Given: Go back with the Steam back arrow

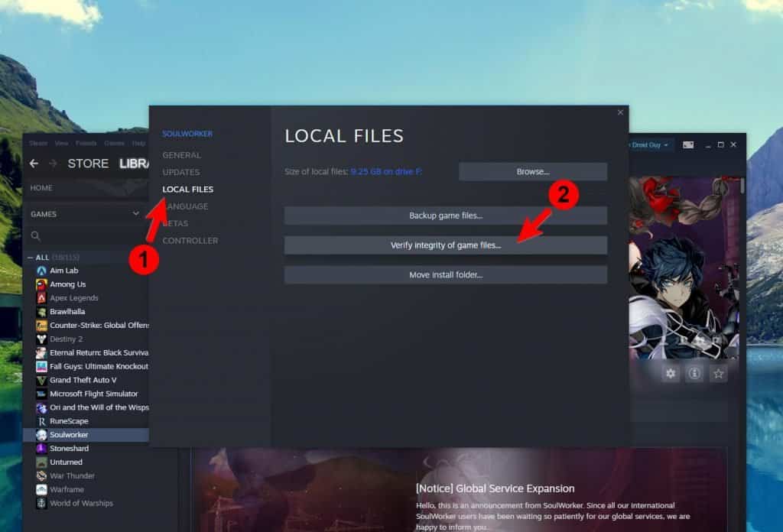Looking at the screenshot, I should click(34, 164).
